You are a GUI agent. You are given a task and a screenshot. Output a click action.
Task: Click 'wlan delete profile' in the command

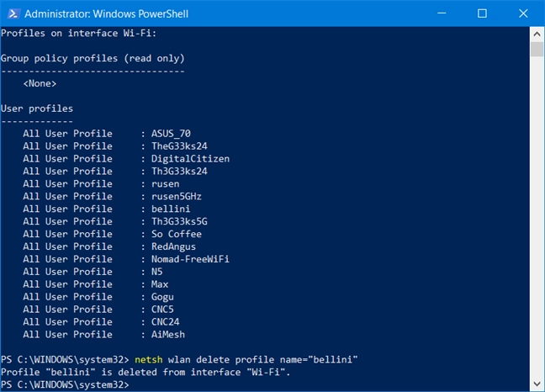(221, 360)
